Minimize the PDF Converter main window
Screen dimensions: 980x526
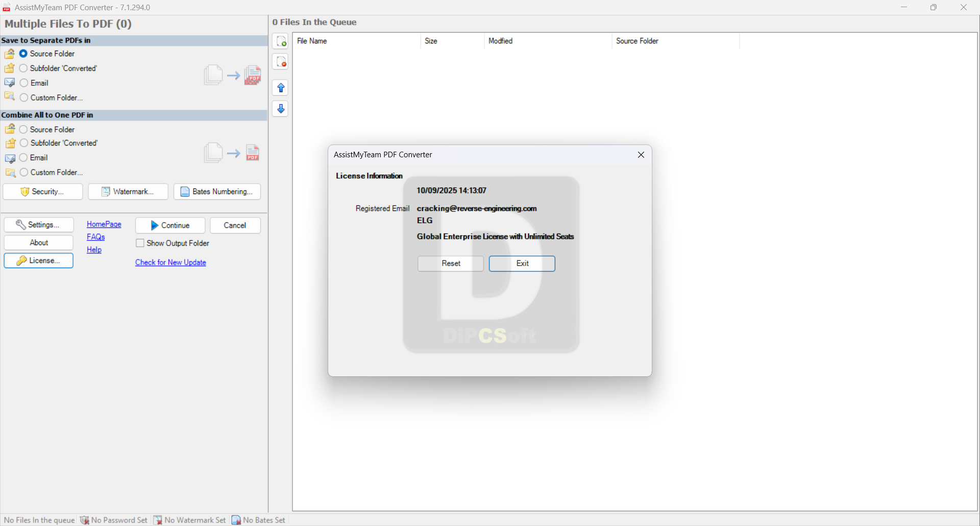point(904,7)
